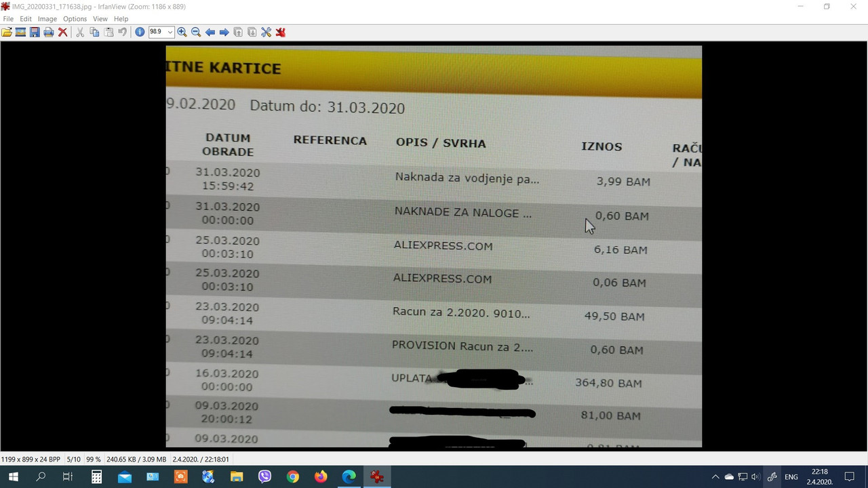Image resolution: width=868 pixels, height=488 pixels.
Task: Click the 'IZNOS' column header
Action: [x=601, y=146]
